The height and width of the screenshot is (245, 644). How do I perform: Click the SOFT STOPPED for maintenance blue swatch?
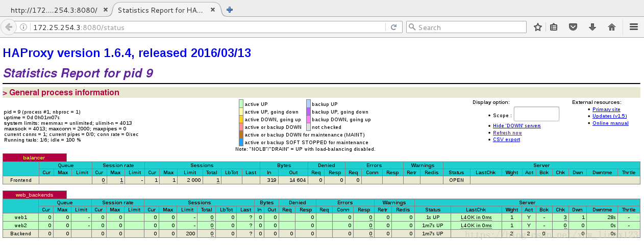pyautogui.click(x=241, y=142)
